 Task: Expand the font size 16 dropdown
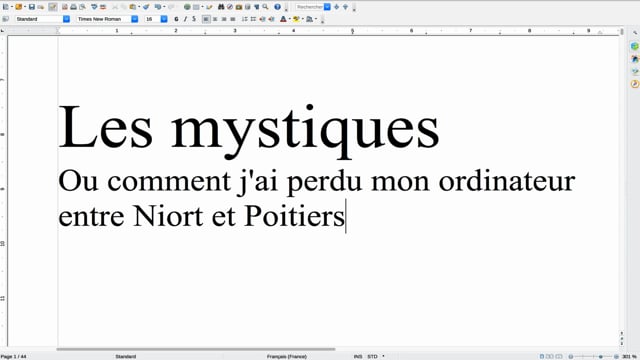click(x=164, y=19)
